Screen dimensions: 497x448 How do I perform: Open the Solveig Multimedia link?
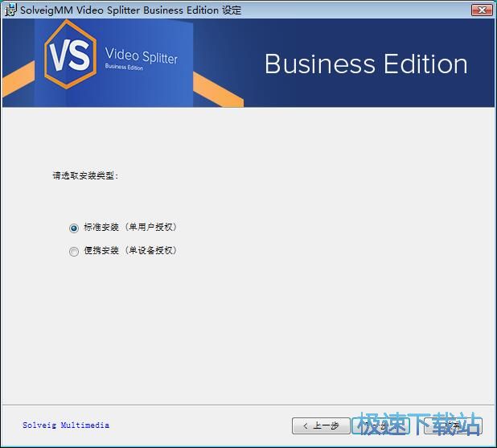(x=66, y=425)
